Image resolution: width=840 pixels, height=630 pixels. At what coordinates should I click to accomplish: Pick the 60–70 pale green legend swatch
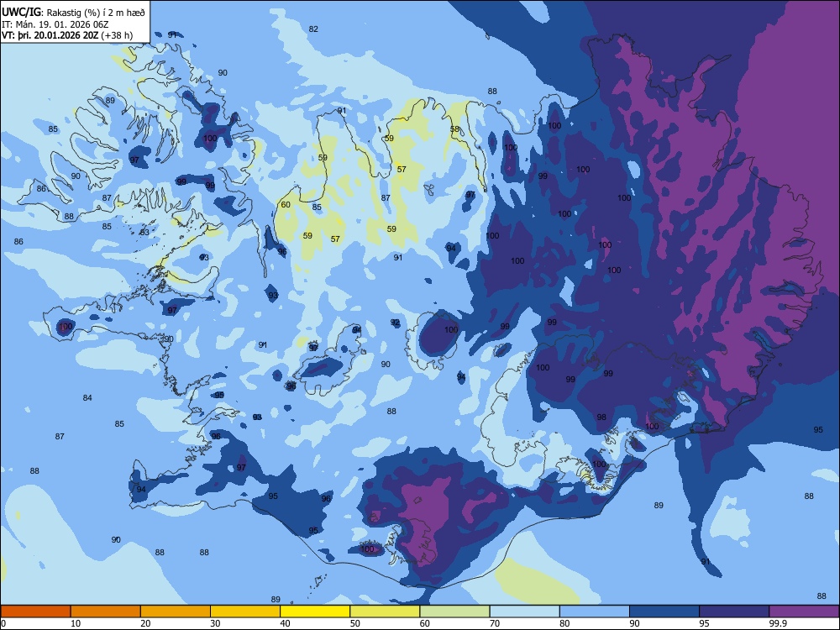[454, 612]
